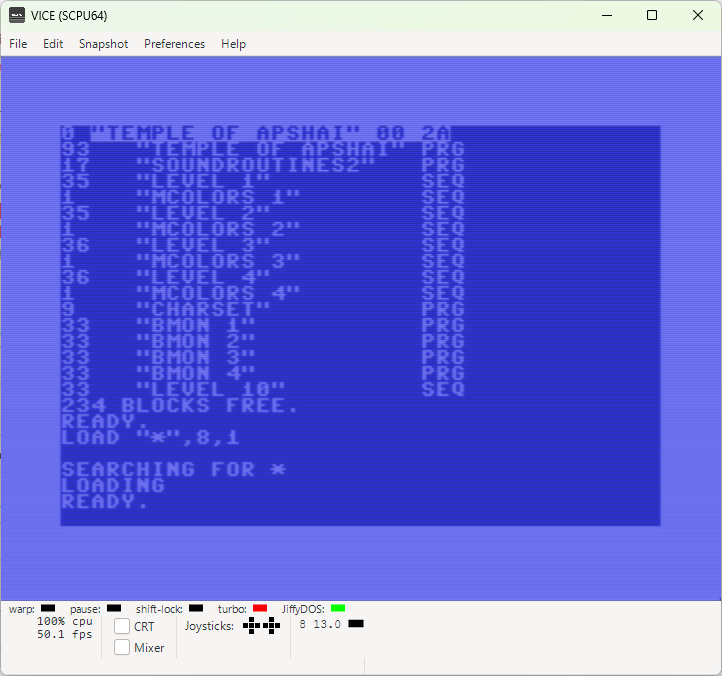722x676 pixels.
Task: Toggle the pause indicator
Action: point(114,608)
